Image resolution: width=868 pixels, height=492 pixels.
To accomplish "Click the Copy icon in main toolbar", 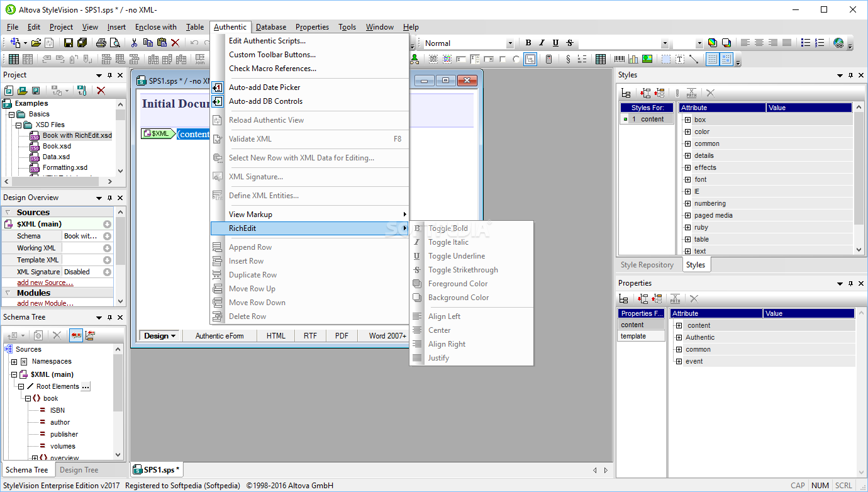I will pos(148,43).
